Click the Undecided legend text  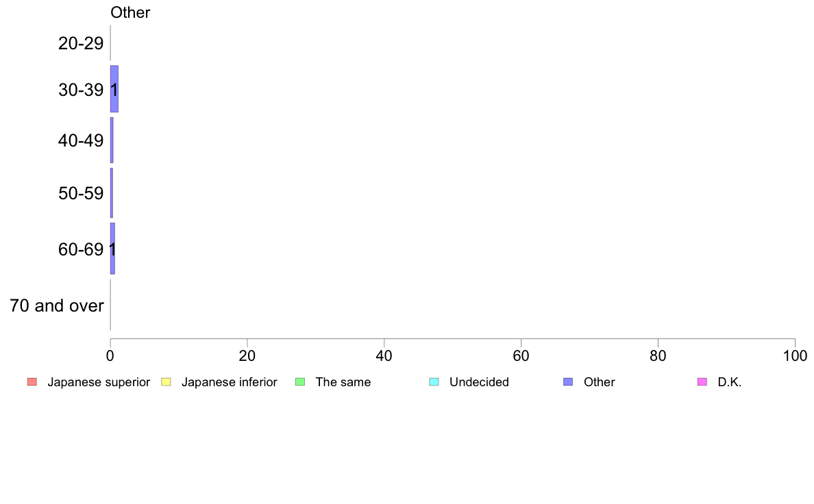click(479, 382)
